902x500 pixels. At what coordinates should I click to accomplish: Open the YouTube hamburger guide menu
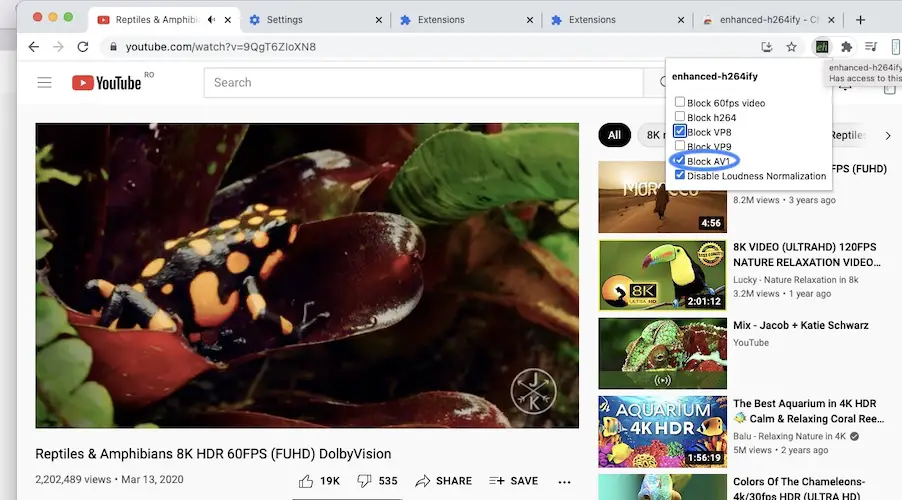[x=44, y=83]
